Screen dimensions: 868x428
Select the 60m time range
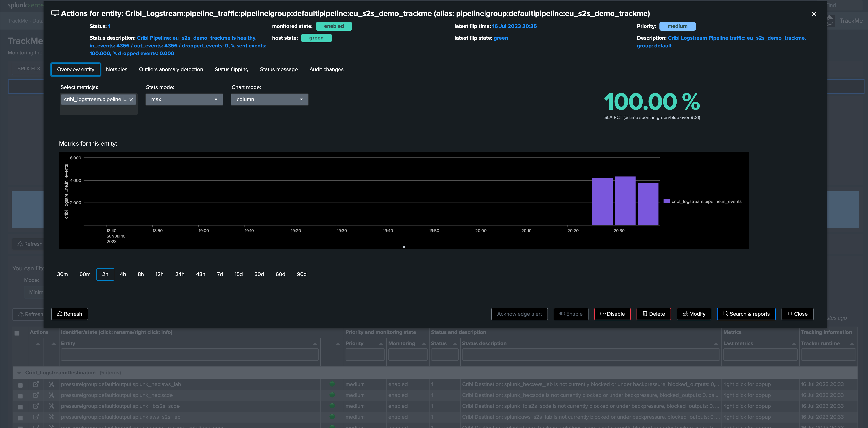(85, 274)
